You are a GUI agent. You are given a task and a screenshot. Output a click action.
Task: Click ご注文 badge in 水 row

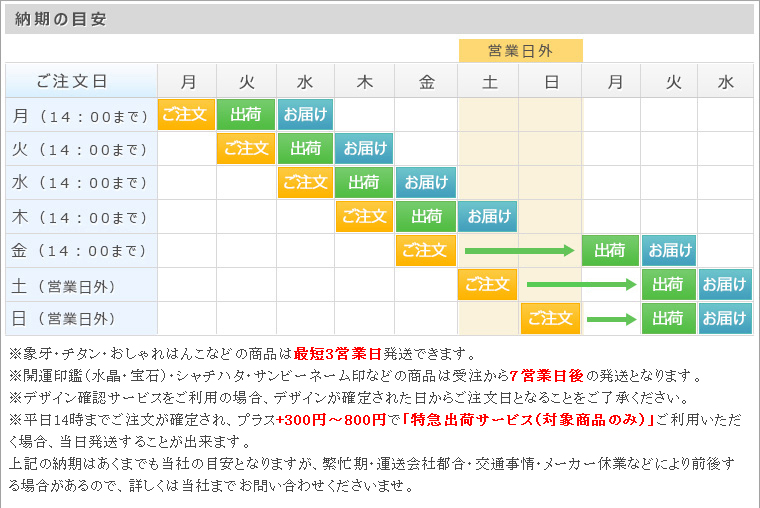tap(305, 182)
